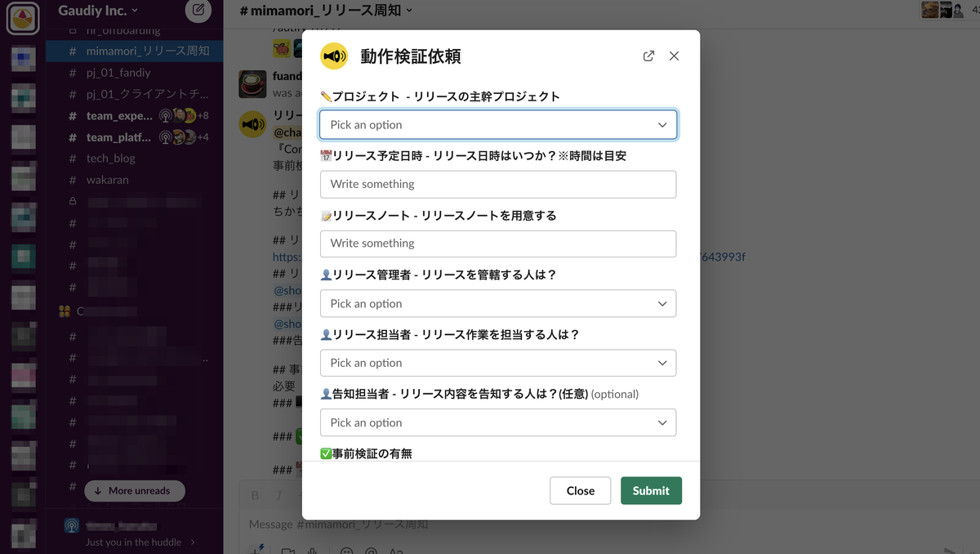Viewport: 980px width, 554px height.
Task: Open the 告知担当者 'Pick an option' dropdown
Action: pos(498,422)
